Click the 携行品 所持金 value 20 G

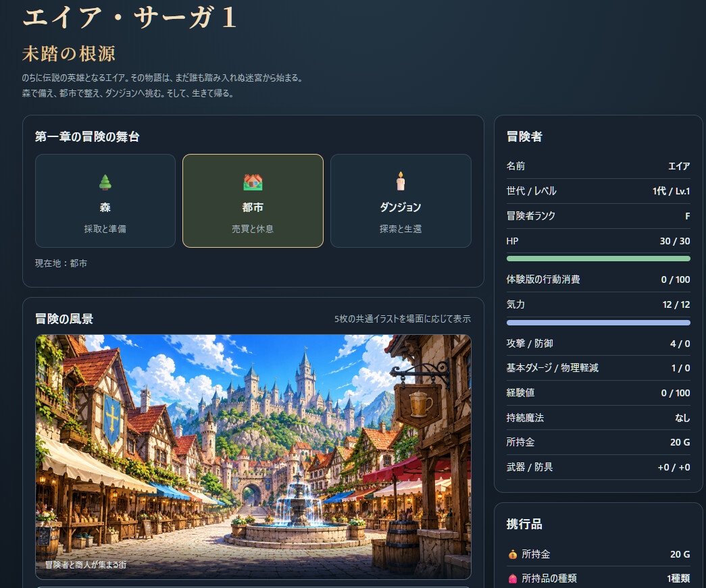[680, 554]
